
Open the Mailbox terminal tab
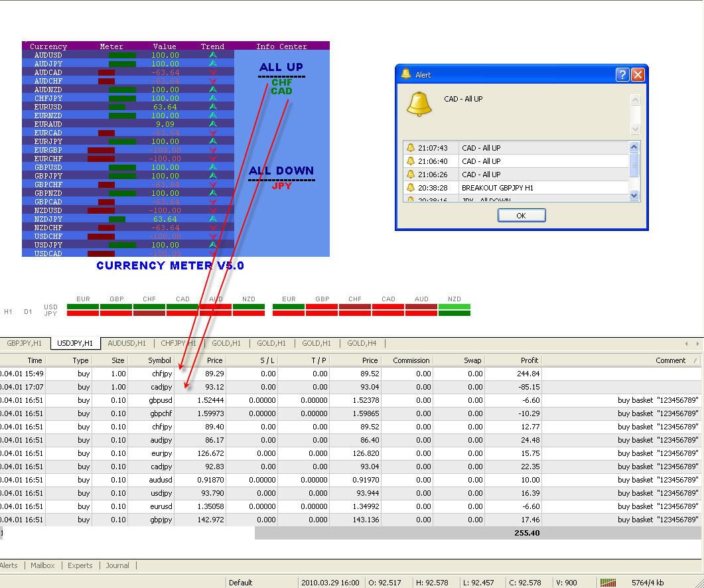(42, 565)
